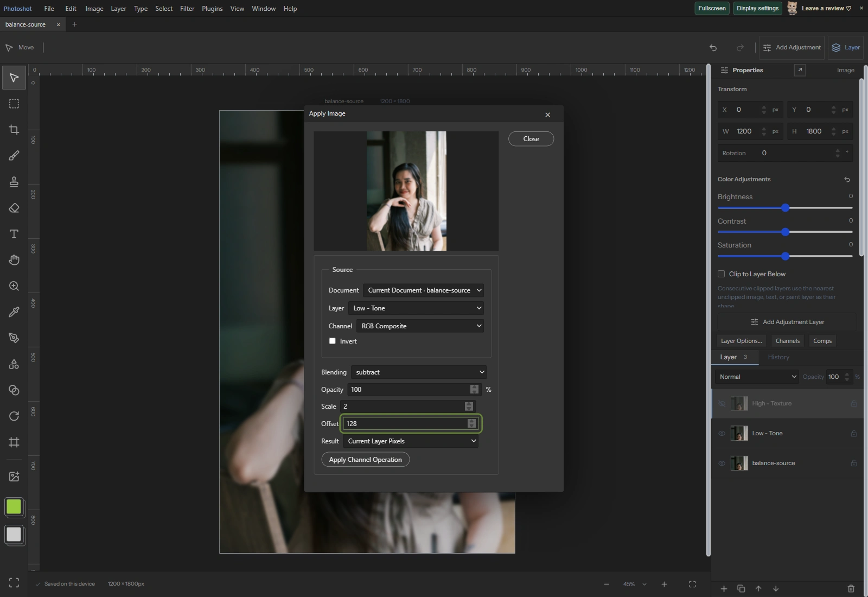Click the green foreground color swatch
The image size is (868, 597).
14,507
